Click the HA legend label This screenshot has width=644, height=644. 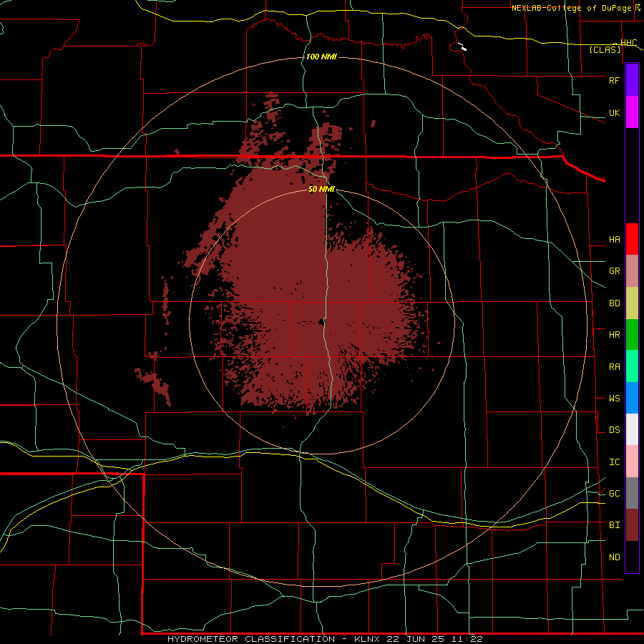pos(614,240)
